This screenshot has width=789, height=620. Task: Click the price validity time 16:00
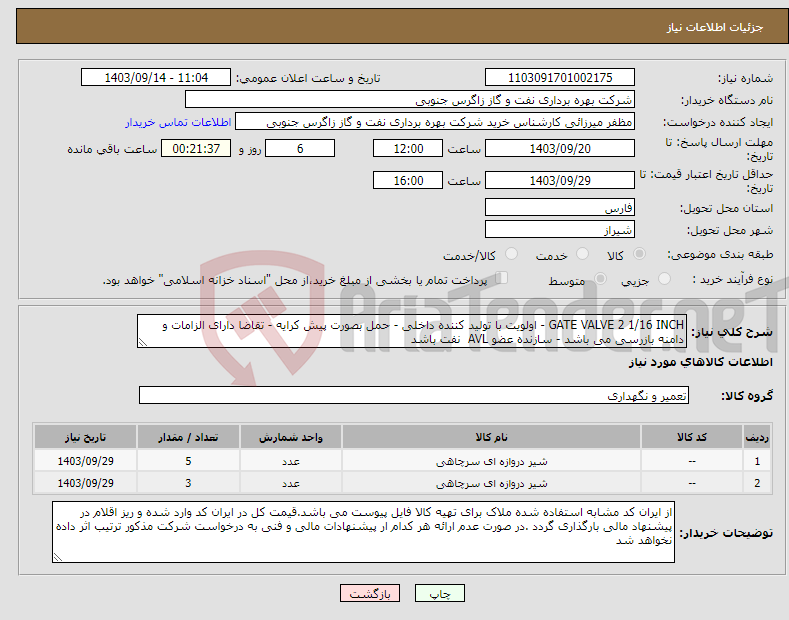pos(408,181)
